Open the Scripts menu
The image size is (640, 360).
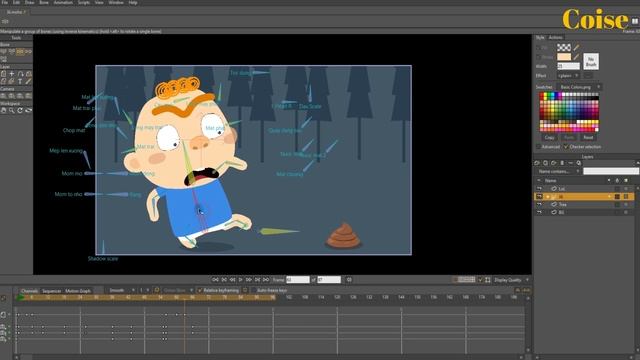84,2
